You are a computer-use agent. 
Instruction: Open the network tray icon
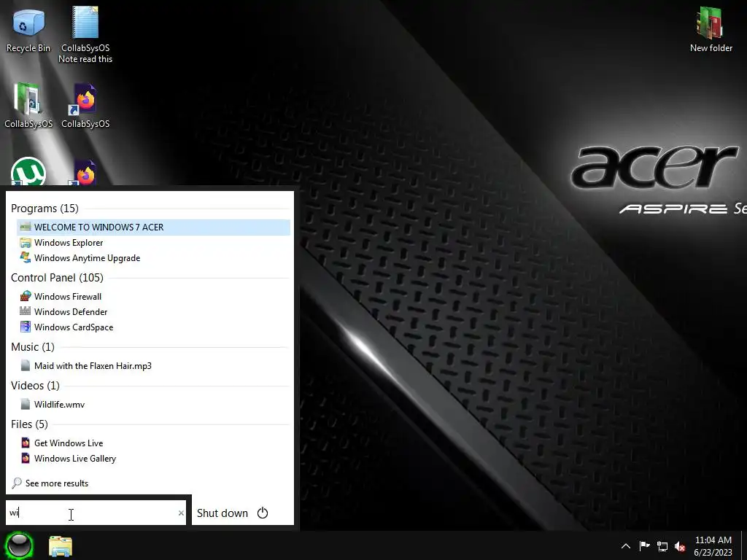click(662, 546)
